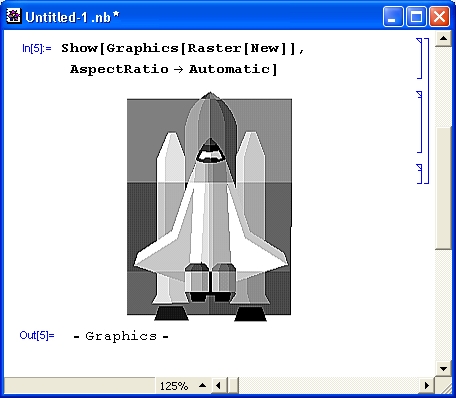Select the outer cell group bracket

pos(427,111)
